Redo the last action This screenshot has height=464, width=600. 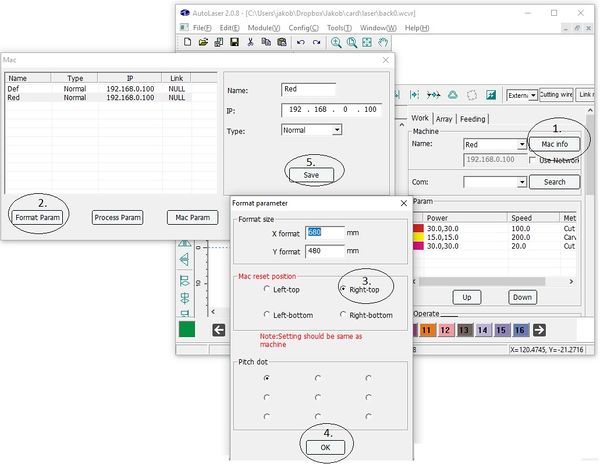pyautogui.click(x=316, y=42)
